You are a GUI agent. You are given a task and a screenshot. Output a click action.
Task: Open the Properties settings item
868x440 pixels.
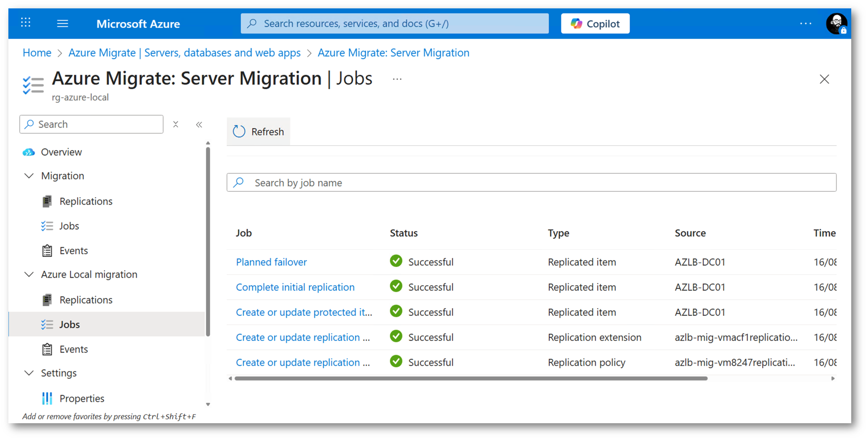click(81, 398)
